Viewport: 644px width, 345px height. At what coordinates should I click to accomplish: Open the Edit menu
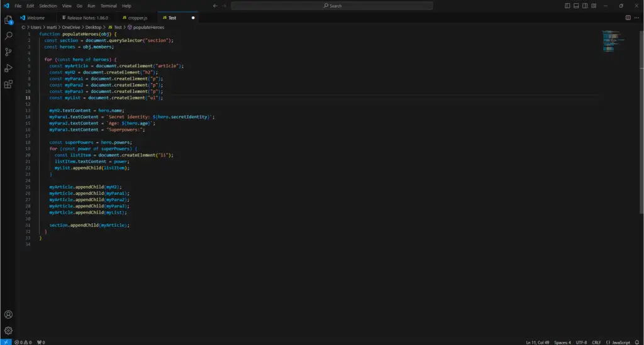tap(30, 6)
